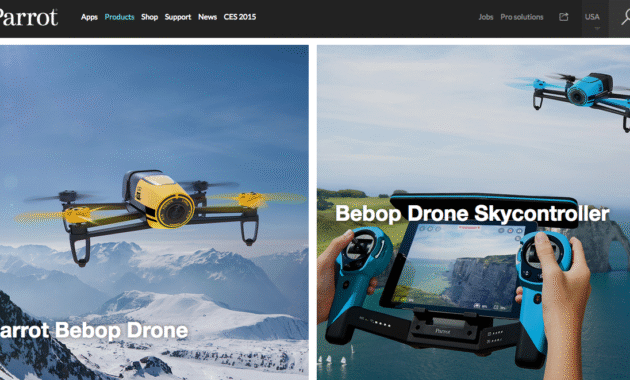
Task: Open search with the magnifier icon
Action: 625,17
